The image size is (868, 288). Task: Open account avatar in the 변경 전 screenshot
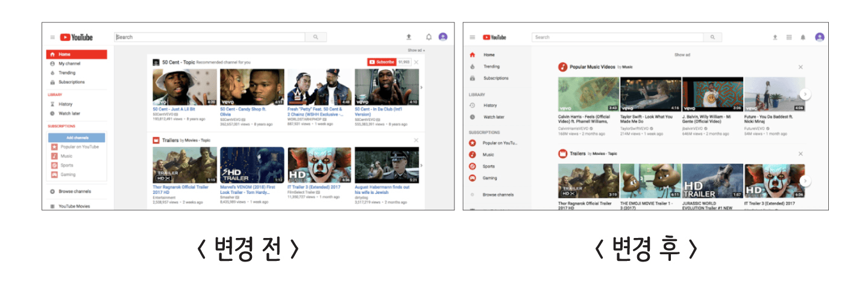pos(443,37)
